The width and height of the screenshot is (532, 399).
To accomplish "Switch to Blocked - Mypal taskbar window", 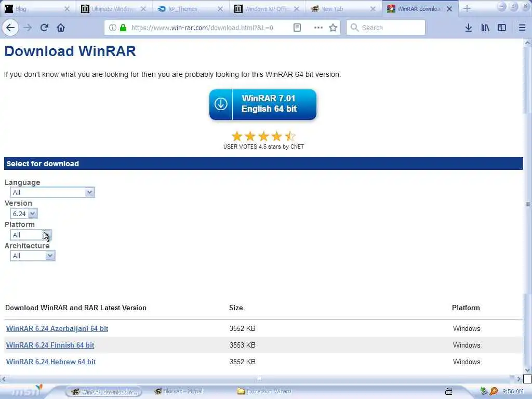I will point(179,391).
